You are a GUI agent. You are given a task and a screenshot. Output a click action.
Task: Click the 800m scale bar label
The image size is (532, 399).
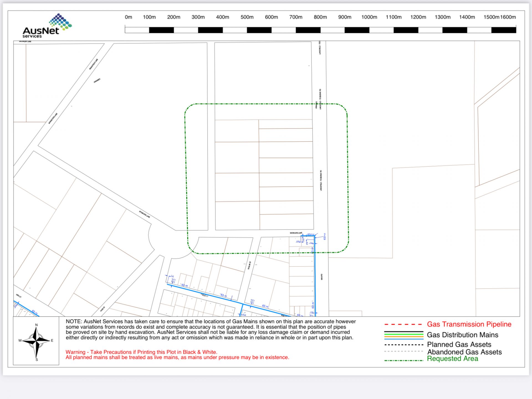coord(320,17)
